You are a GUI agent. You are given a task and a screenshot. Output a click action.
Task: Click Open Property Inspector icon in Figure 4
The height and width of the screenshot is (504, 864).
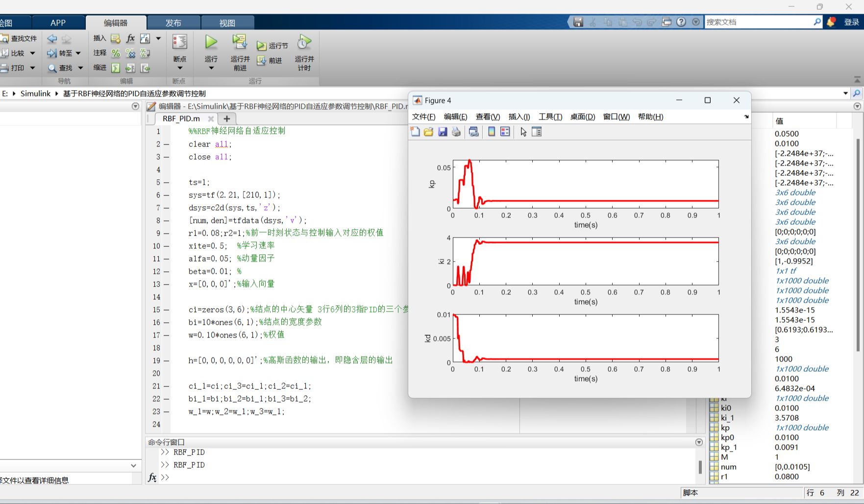click(x=537, y=132)
